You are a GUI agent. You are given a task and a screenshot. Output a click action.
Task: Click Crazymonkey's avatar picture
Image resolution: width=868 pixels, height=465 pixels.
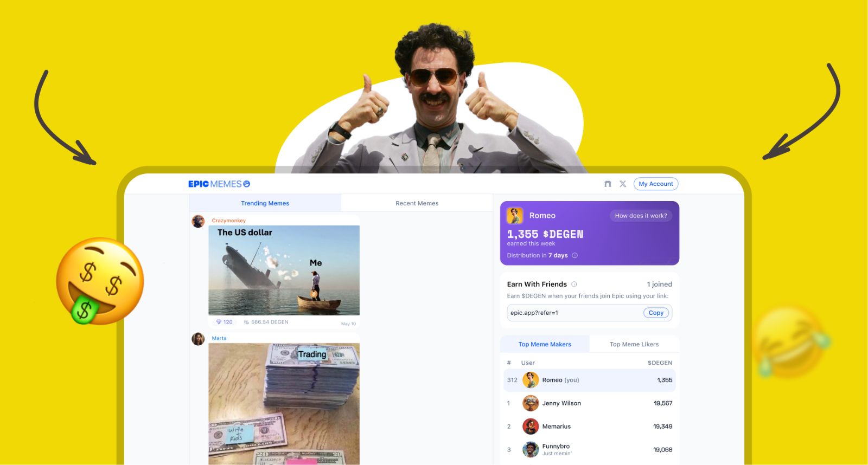[x=199, y=222]
